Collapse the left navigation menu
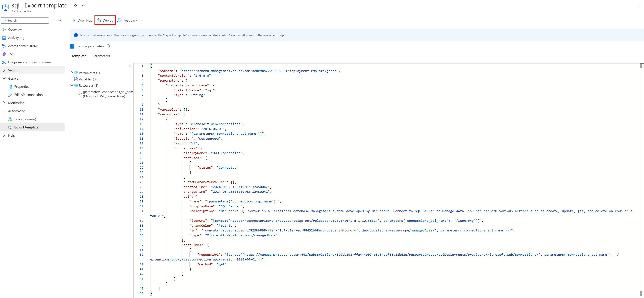 pyautogui.click(x=60, y=21)
